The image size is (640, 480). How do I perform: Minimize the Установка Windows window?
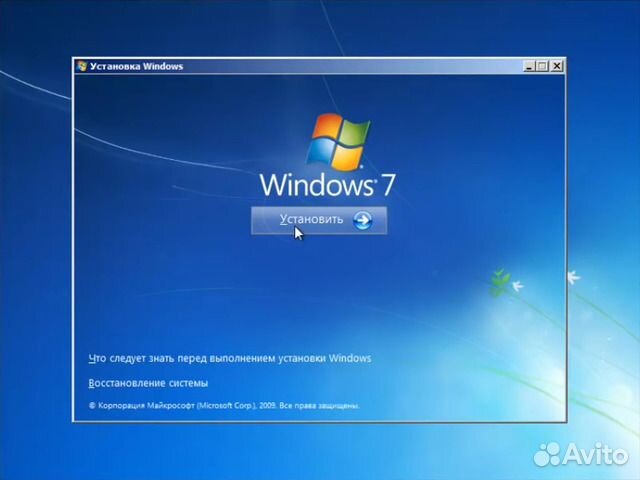coord(529,66)
